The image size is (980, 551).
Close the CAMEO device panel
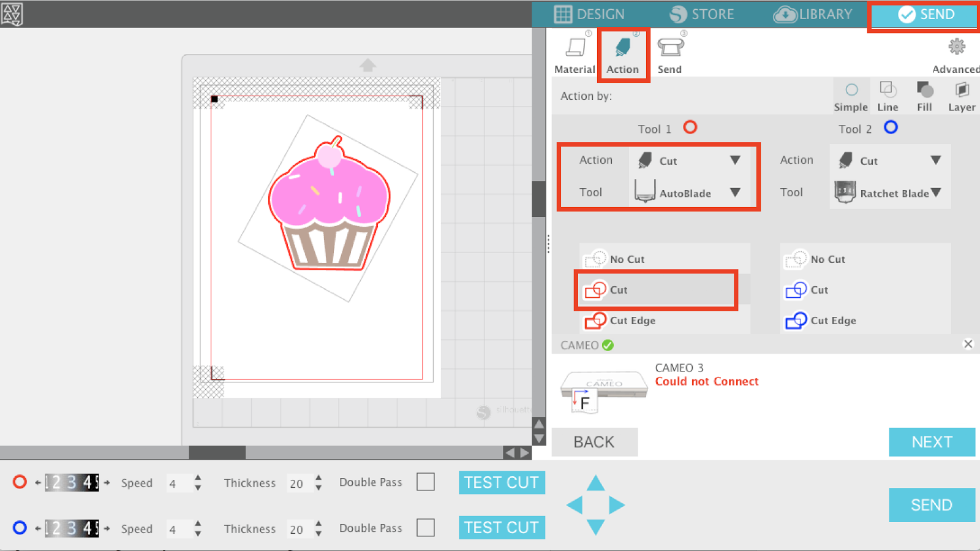click(968, 344)
